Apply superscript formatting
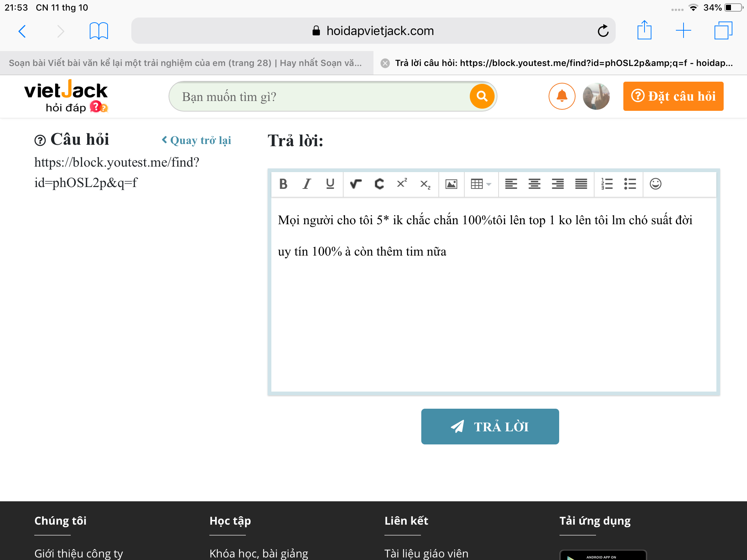This screenshot has height=560, width=747. (x=402, y=184)
